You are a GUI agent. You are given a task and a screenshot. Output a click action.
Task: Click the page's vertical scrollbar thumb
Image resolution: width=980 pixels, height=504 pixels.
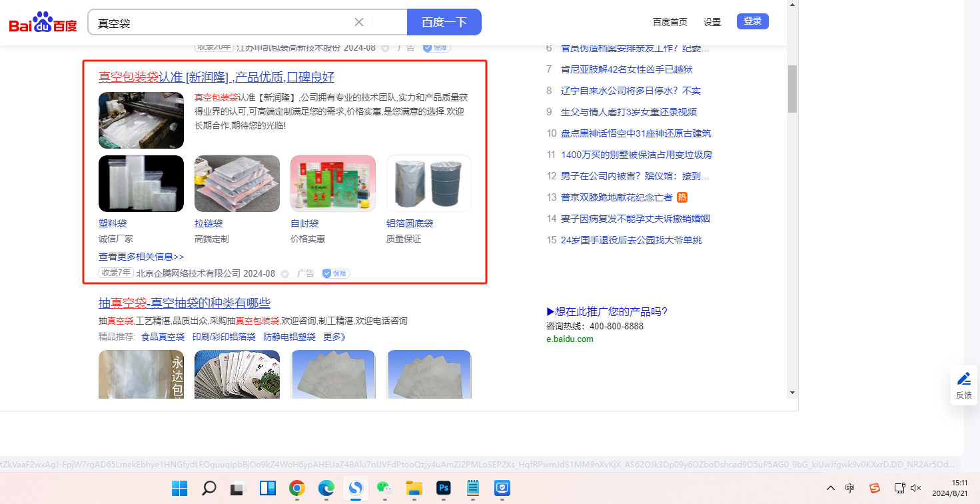(x=792, y=89)
